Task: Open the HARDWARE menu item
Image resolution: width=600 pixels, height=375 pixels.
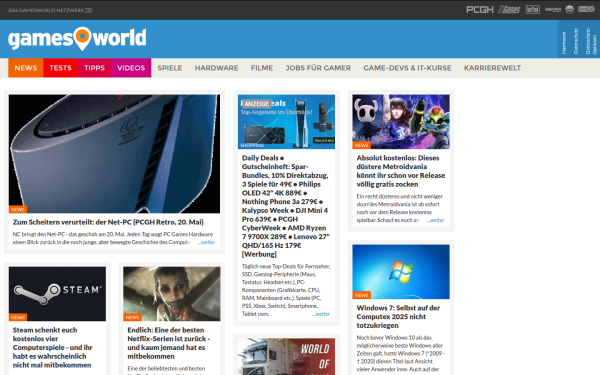Action: pyautogui.click(x=216, y=68)
